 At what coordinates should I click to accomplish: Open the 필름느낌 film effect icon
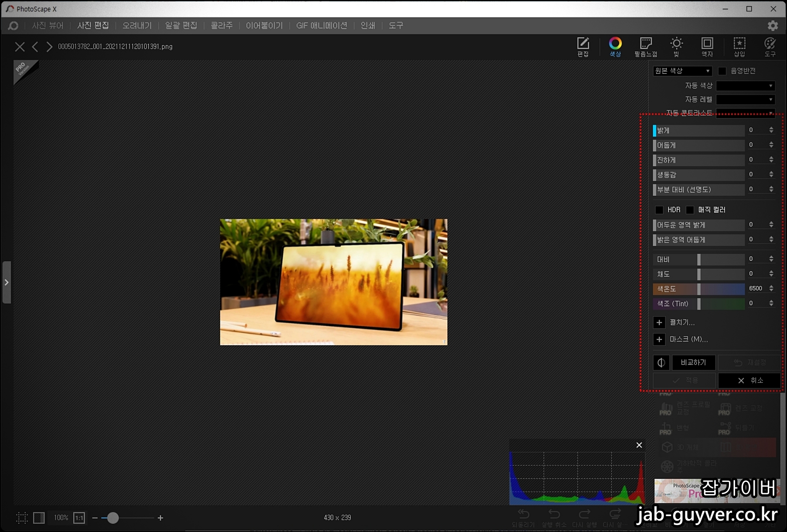tap(646, 47)
